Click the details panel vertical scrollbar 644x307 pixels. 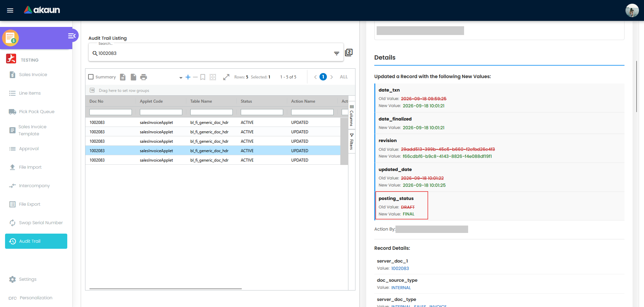coord(637,86)
